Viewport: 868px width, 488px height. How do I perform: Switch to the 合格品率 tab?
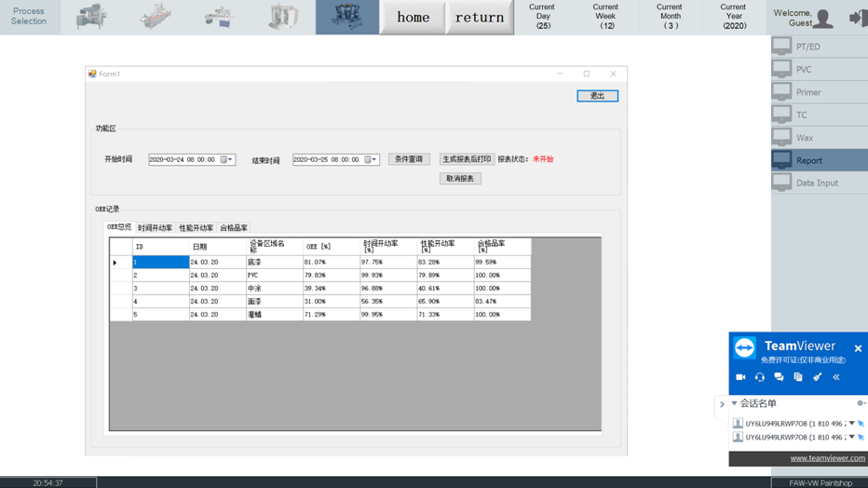(234, 228)
